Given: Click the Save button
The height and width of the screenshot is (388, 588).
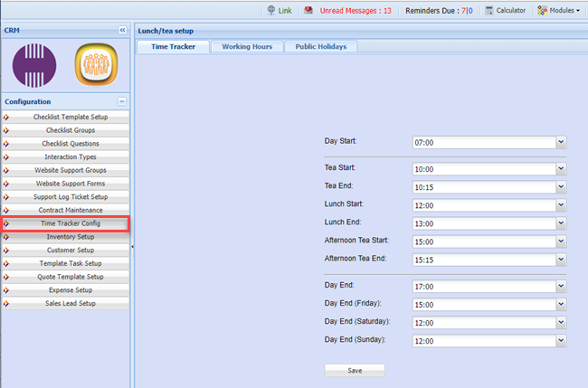Looking at the screenshot, I should [355, 370].
